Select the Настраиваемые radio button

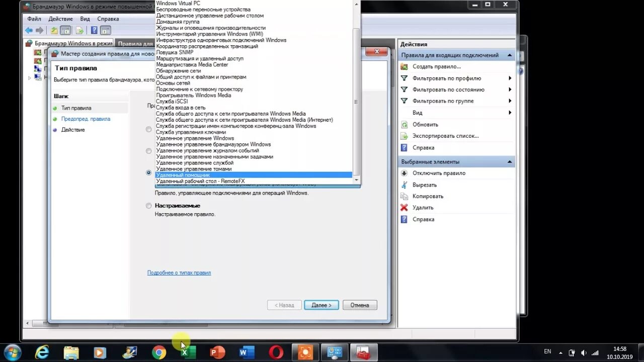pyautogui.click(x=148, y=206)
